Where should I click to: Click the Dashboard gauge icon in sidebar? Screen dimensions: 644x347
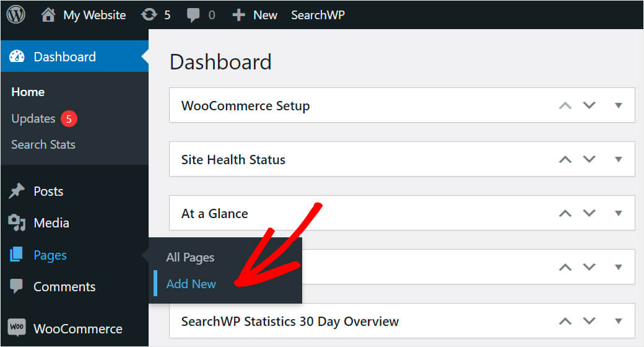coord(17,56)
